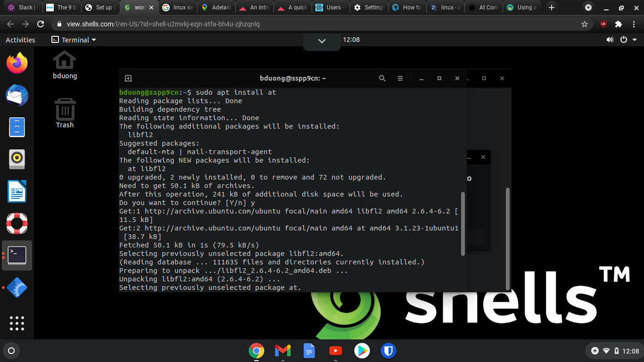
Task: Open the ChromeOS launcher circle button
Action: [x=12, y=351]
